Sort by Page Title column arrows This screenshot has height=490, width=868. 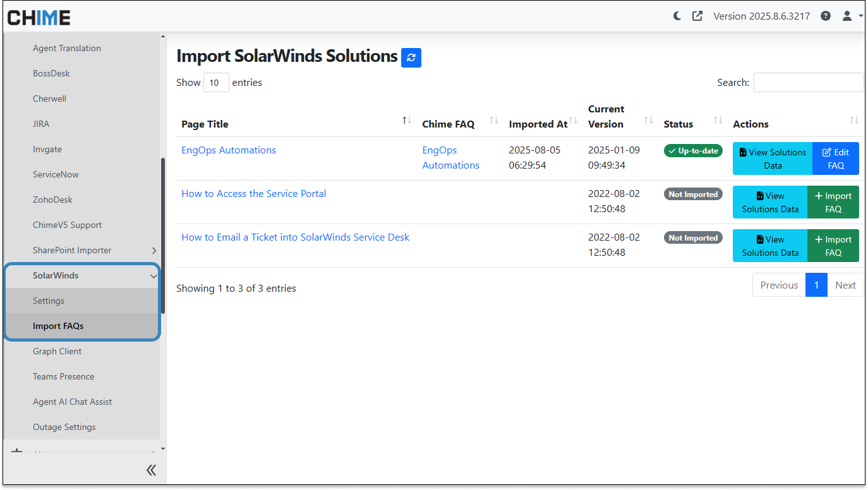pyautogui.click(x=407, y=120)
